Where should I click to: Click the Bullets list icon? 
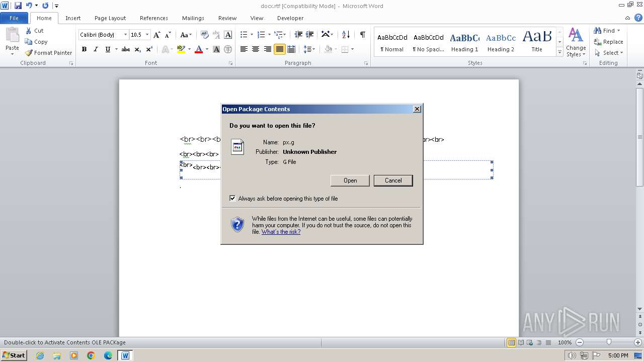coord(244,35)
